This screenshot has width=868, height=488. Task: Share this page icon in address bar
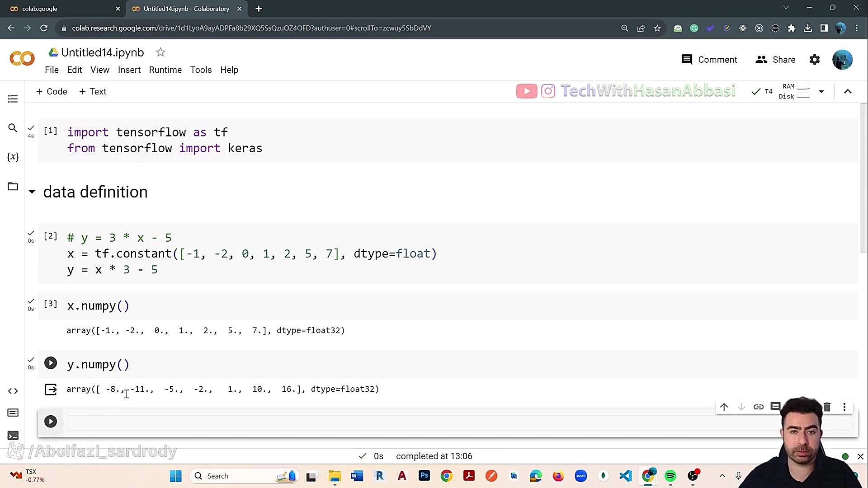(x=641, y=28)
